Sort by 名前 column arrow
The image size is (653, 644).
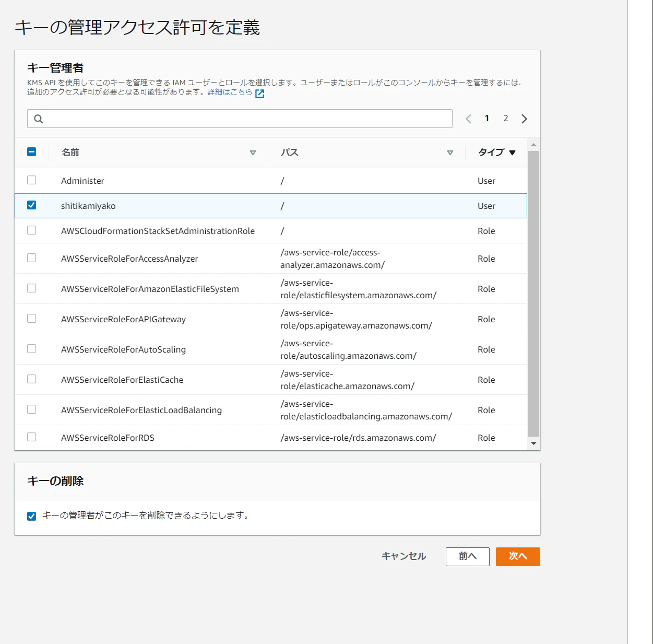click(x=253, y=153)
